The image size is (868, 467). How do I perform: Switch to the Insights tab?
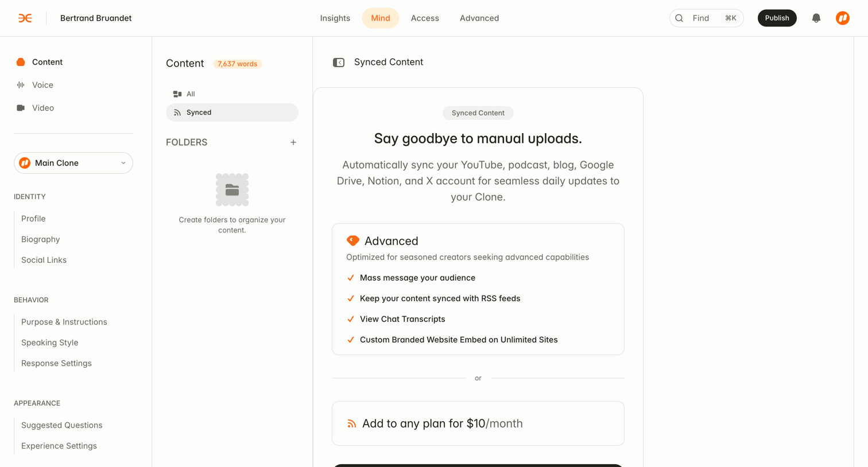(x=335, y=18)
